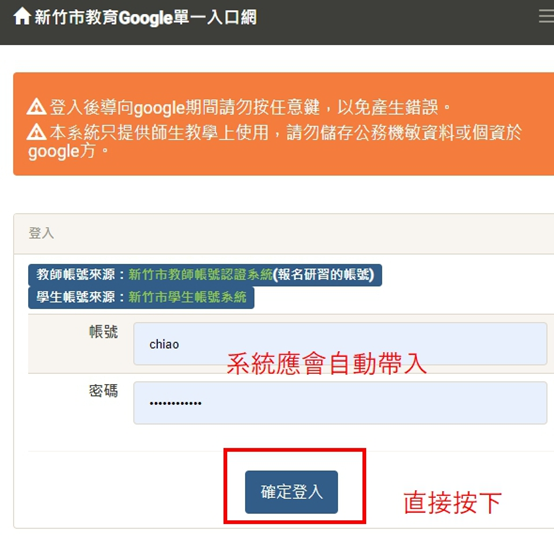Click the home icon in the header
The width and height of the screenshot is (554, 556).
tap(22, 17)
